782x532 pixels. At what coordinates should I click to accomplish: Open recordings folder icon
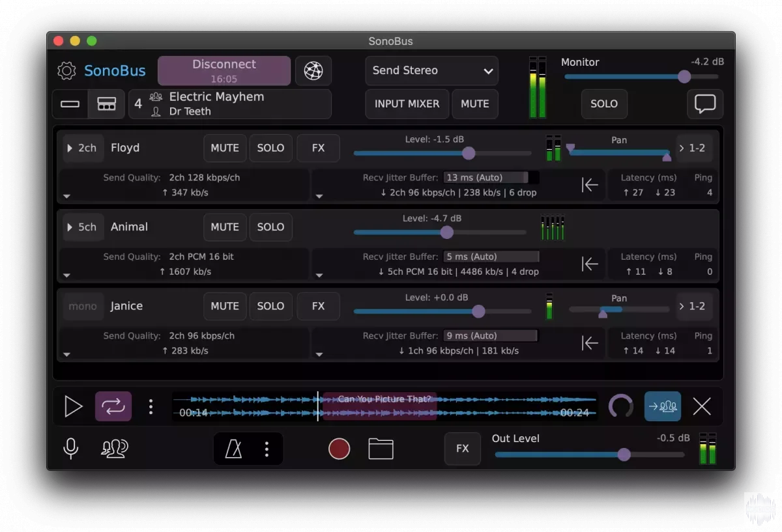(x=381, y=449)
